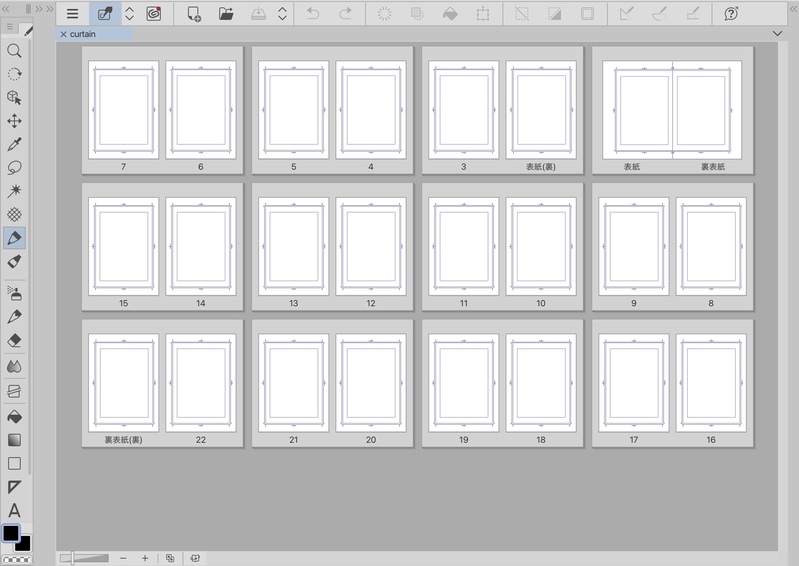The height and width of the screenshot is (566, 799).
Task: Select the Fill bucket tool in toolbox
Action: 14,417
